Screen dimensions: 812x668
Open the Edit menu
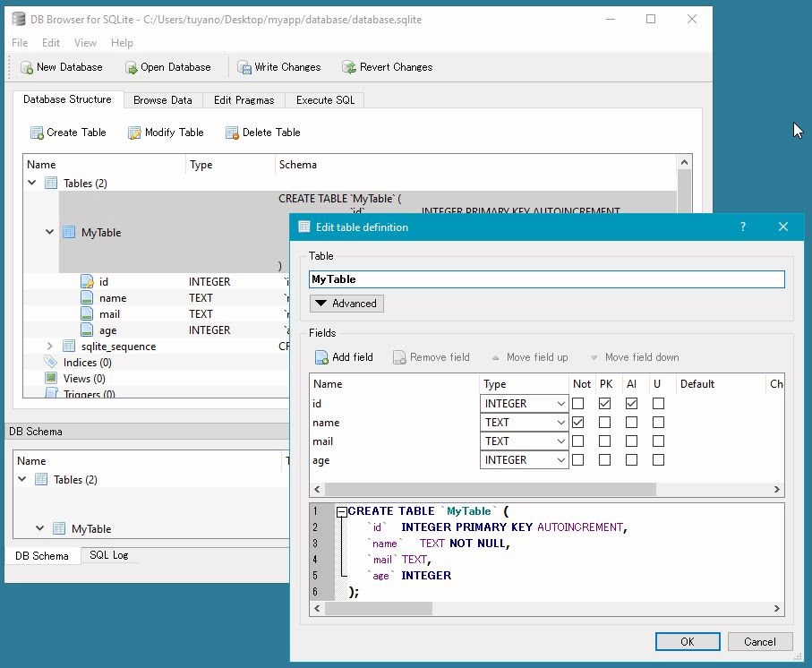pyautogui.click(x=51, y=42)
